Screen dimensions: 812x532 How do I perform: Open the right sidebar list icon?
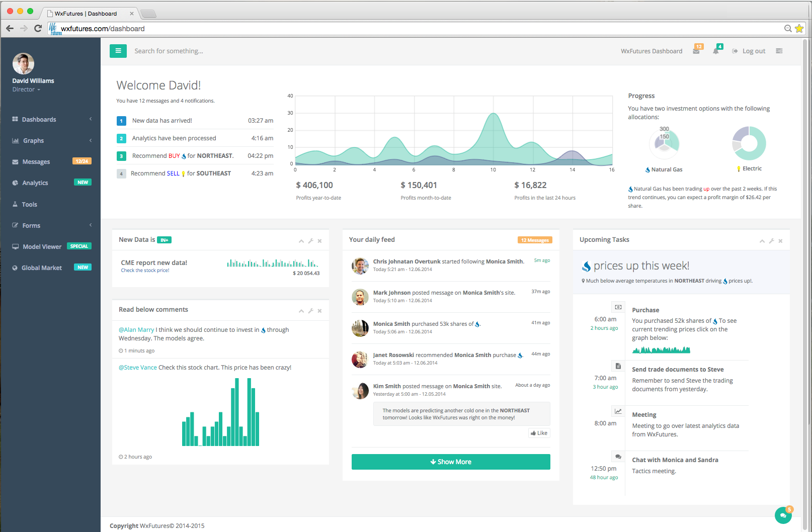point(779,51)
